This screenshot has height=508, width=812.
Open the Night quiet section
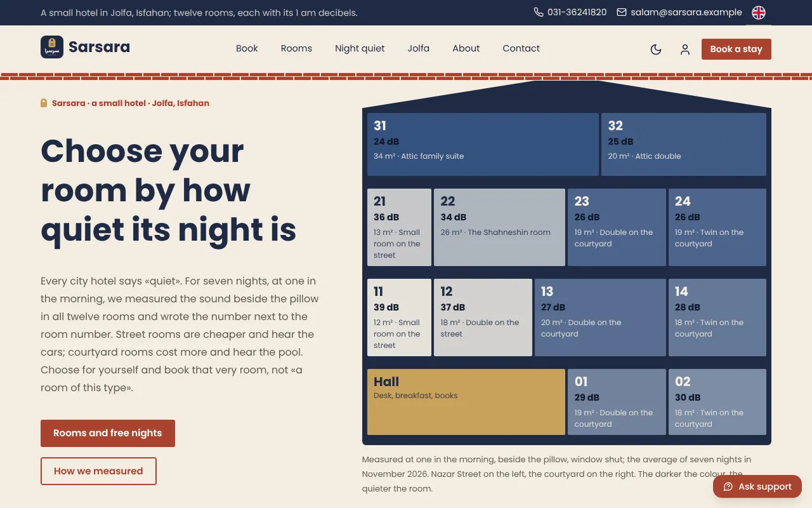coord(360,48)
